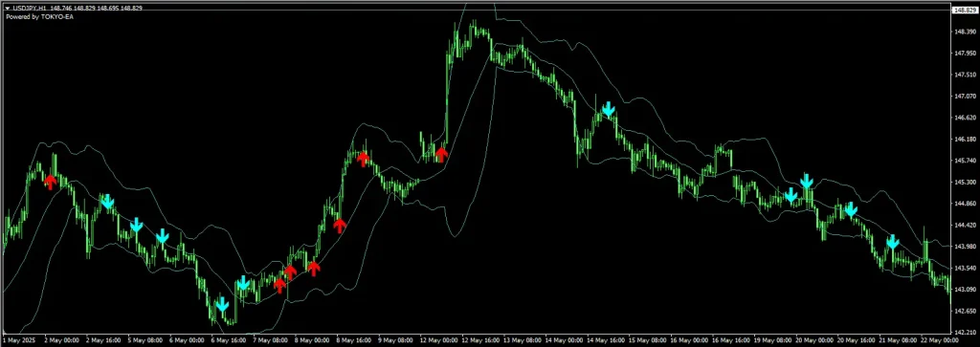Click the '1 May 2025' time axis label
The width and height of the screenshot is (980, 347).
(18, 340)
